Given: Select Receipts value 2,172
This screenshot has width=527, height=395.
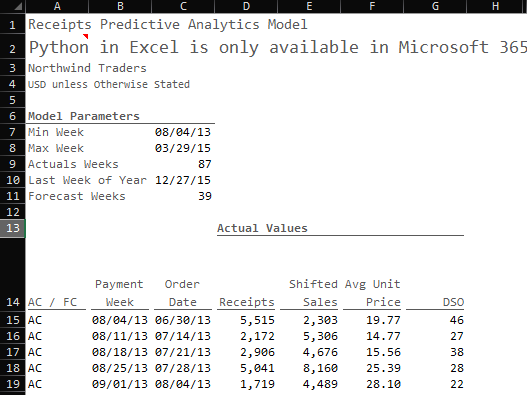Looking at the screenshot, I should point(257,336).
